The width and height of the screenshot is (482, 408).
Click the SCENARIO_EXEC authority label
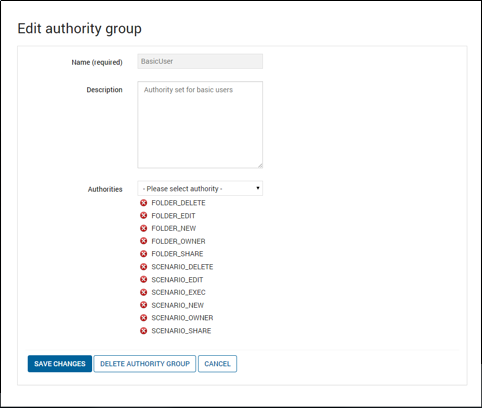pos(178,292)
